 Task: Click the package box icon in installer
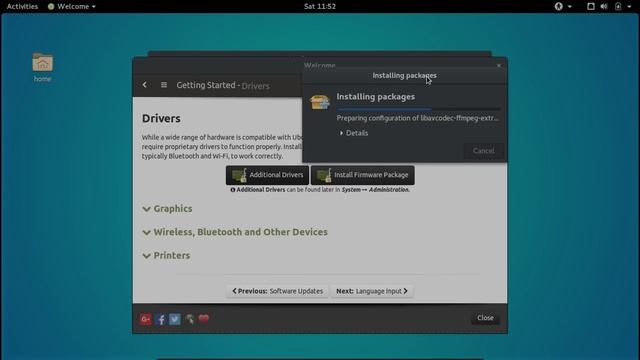(x=320, y=102)
